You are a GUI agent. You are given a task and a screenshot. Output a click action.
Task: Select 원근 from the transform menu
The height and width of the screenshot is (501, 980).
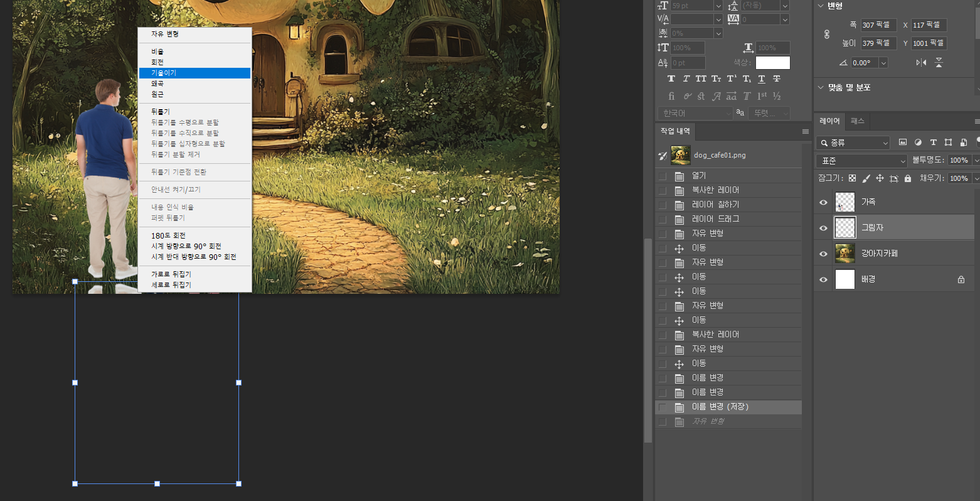pyautogui.click(x=157, y=94)
